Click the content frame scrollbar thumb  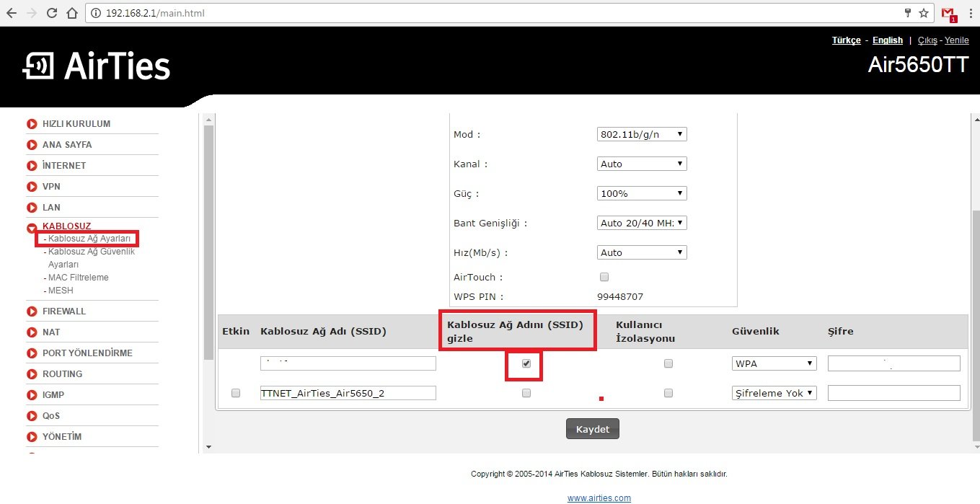pos(209,242)
